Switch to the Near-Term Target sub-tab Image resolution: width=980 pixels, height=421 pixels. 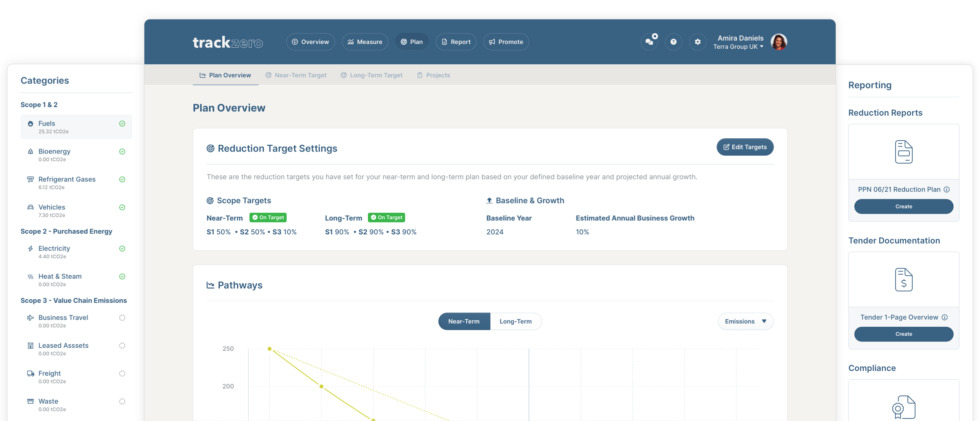(296, 75)
